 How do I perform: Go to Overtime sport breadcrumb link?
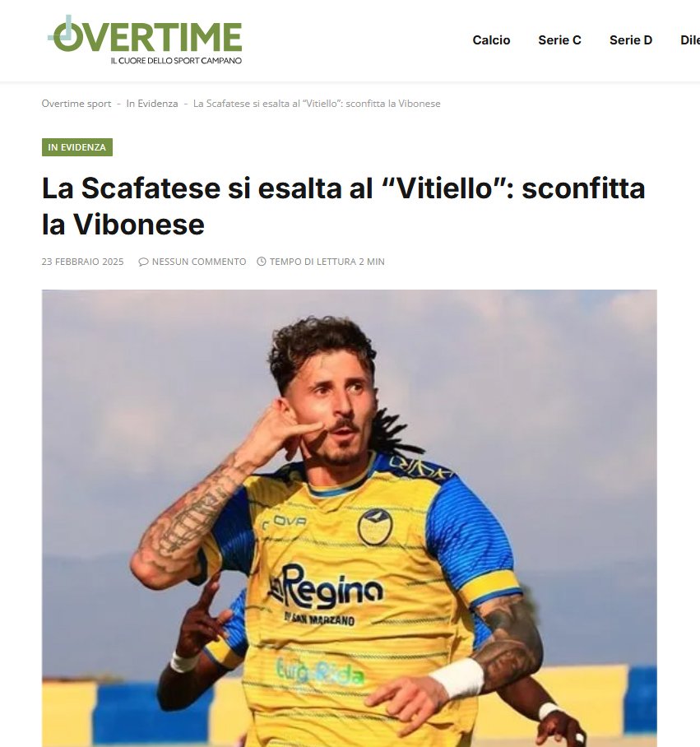click(x=76, y=104)
